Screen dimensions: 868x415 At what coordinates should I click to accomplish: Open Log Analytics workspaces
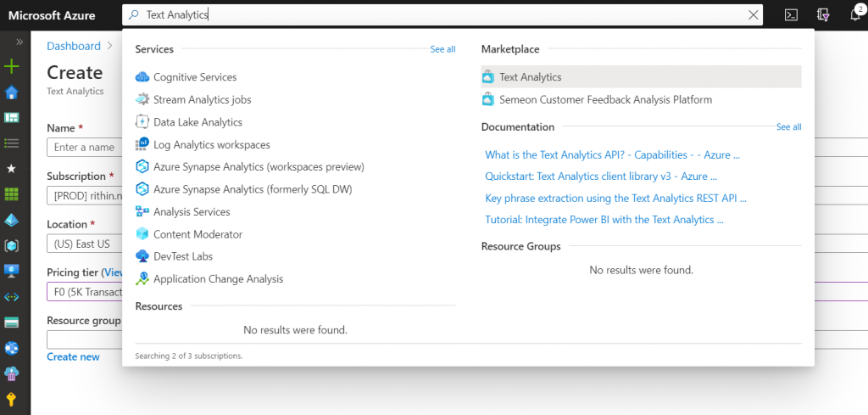211,144
